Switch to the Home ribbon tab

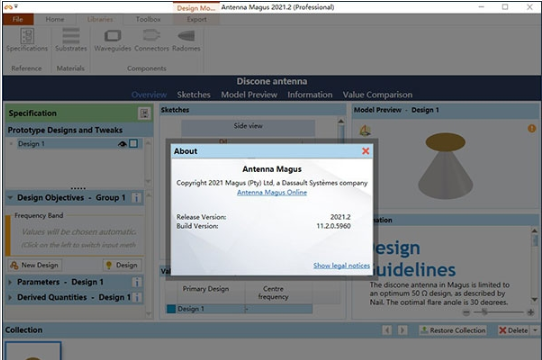(x=55, y=19)
